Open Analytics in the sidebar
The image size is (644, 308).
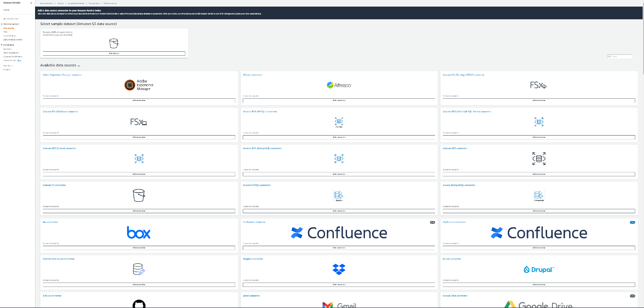7,69
